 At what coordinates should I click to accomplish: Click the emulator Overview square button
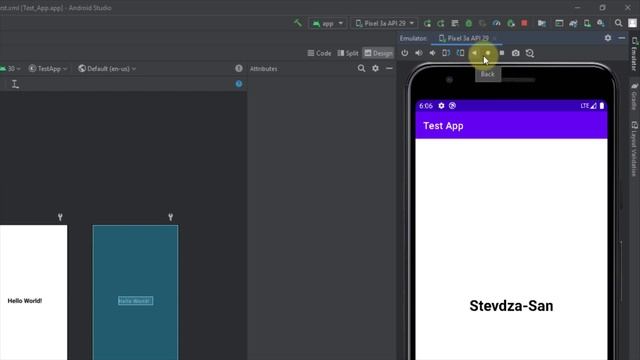[502, 53]
